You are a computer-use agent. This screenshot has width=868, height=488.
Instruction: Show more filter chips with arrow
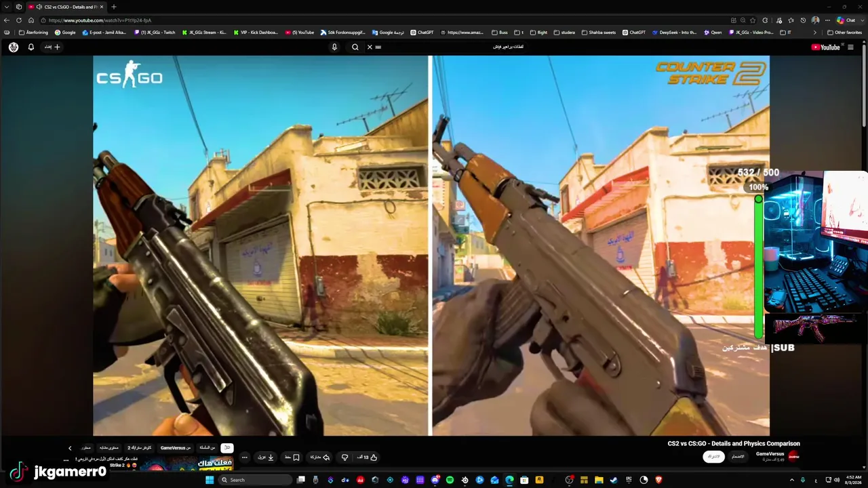70,448
